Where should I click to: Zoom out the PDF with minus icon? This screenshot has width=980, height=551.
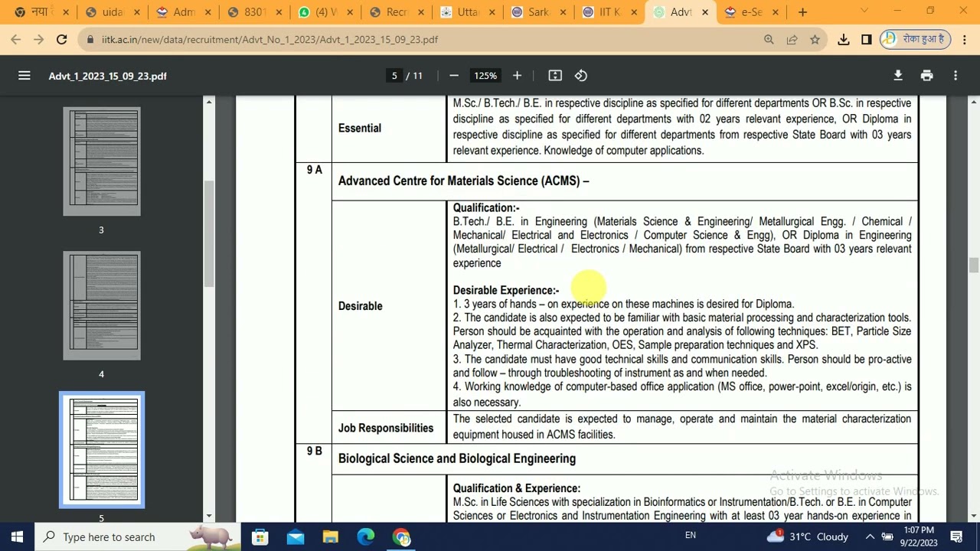454,76
